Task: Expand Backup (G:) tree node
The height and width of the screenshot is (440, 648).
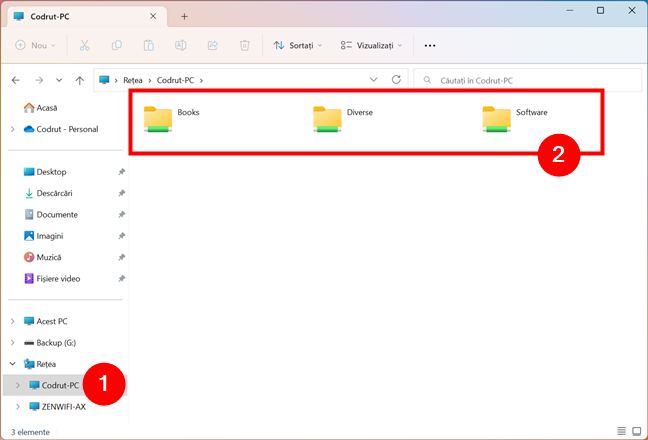Action: [x=12, y=343]
